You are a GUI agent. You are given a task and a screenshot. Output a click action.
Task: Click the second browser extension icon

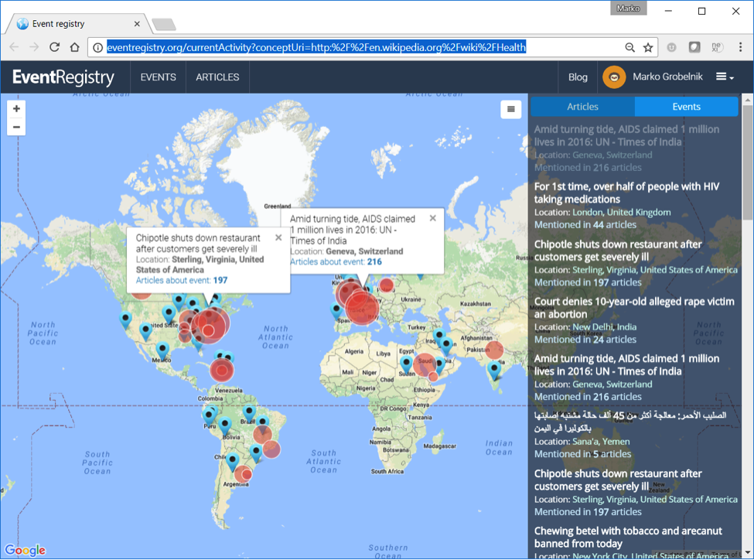[694, 47]
